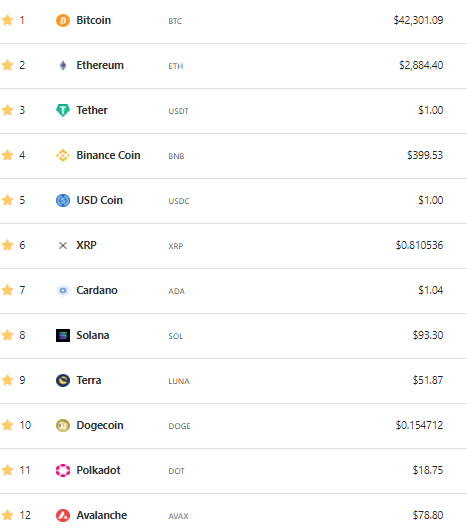
Task: Unfavorite Cardano using its star
Action: point(7,290)
